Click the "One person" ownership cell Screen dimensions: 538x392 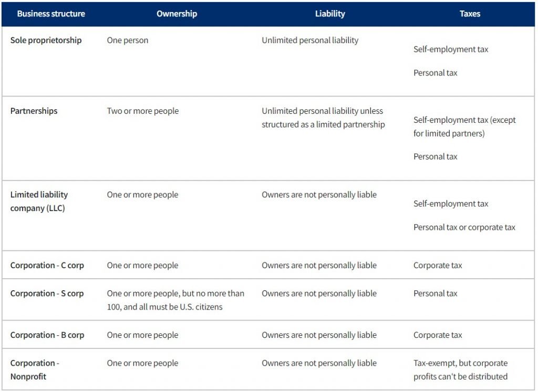(128, 40)
